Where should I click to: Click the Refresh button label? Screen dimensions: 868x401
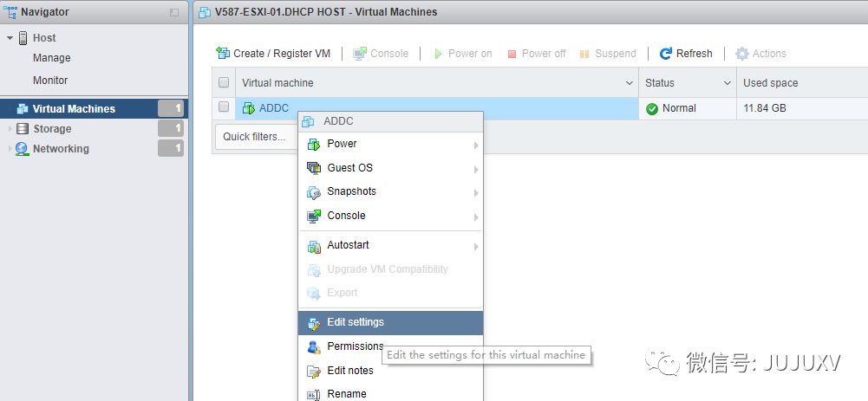pyautogui.click(x=695, y=54)
